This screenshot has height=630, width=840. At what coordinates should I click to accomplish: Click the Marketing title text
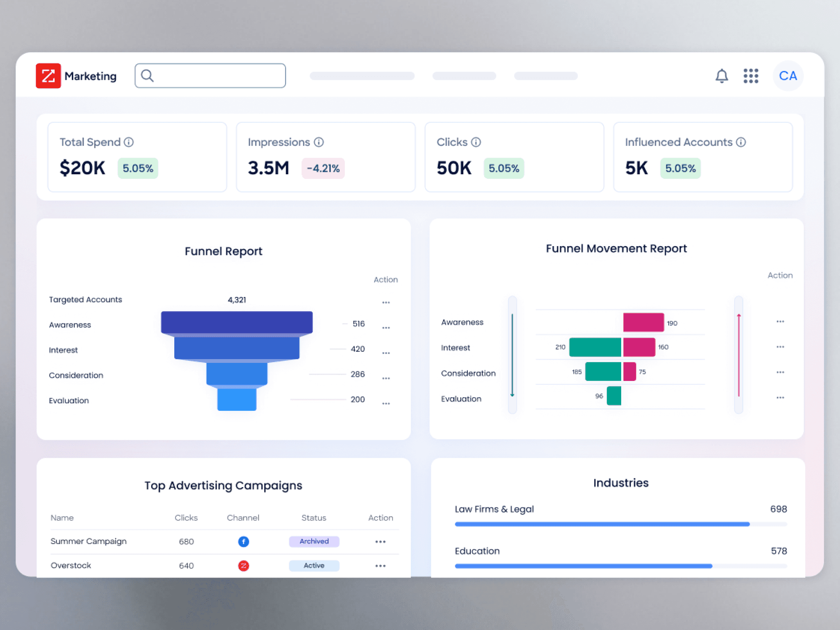(x=90, y=76)
